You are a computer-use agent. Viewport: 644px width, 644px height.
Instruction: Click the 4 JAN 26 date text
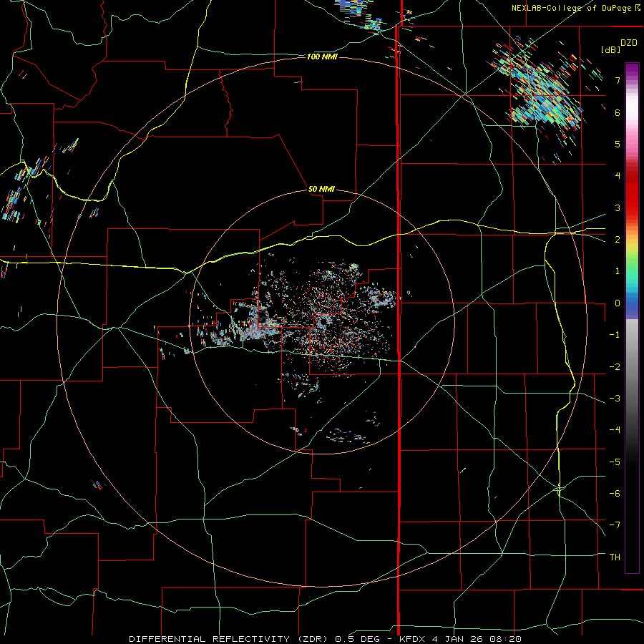459,639
